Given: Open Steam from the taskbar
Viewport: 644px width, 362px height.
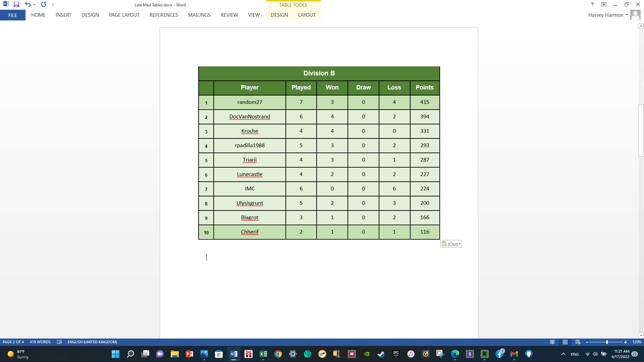Looking at the screenshot, I should click(x=381, y=354).
